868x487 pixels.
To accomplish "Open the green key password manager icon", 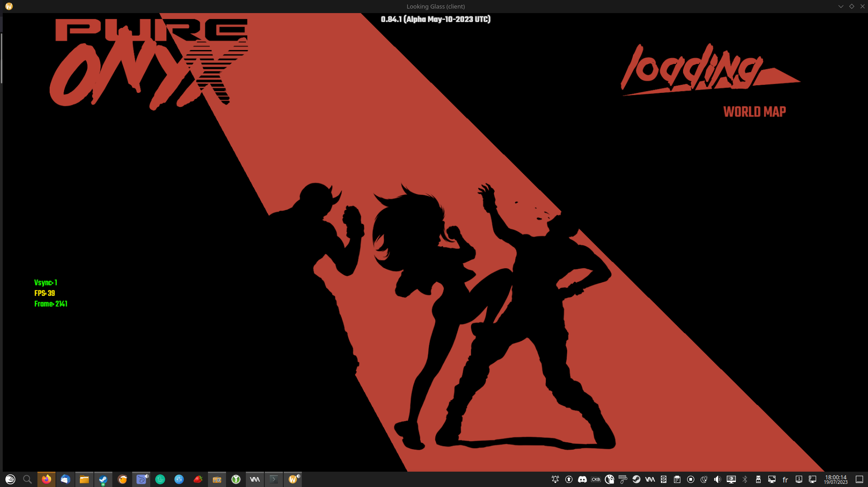I will click(x=236, y=479).
